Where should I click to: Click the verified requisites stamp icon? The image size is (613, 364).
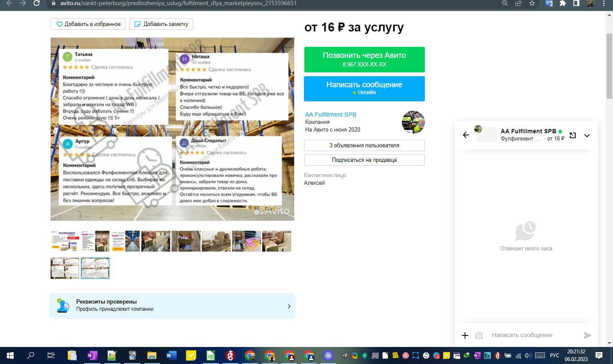pyautogui.click(x=63, y=306)
